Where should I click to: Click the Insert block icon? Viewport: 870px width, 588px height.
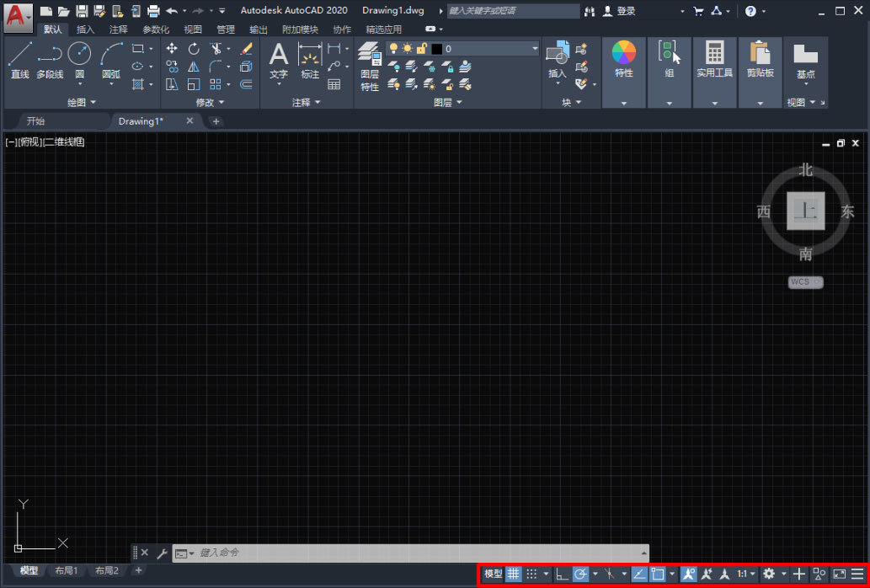pos(557,57)
